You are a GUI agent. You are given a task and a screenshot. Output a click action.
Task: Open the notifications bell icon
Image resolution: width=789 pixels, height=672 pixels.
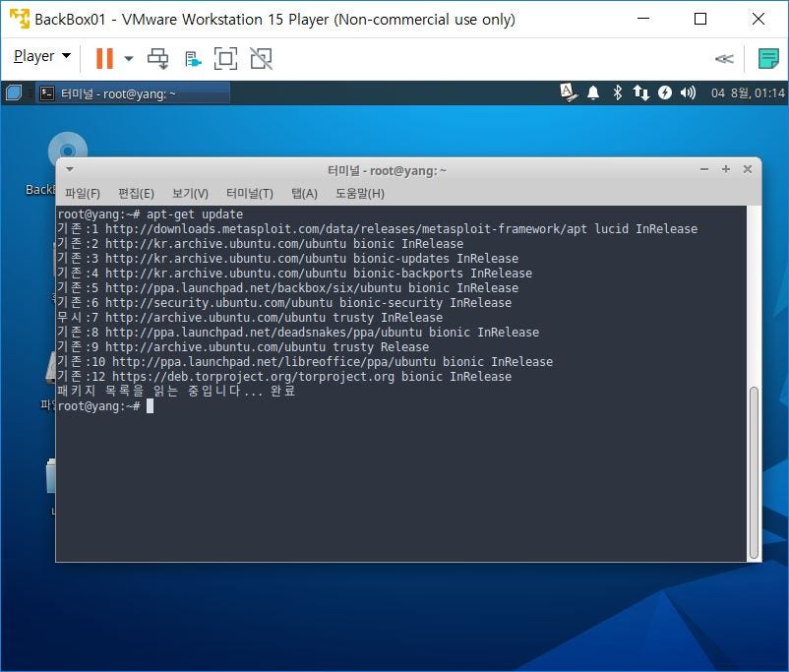click(593, 93)
